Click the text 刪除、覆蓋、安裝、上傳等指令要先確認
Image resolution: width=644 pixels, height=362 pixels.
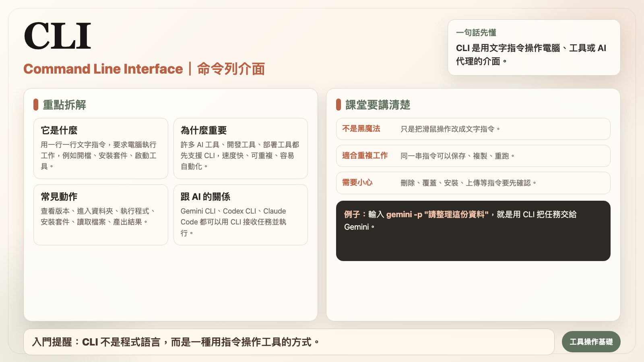click(x=469, y=183)
